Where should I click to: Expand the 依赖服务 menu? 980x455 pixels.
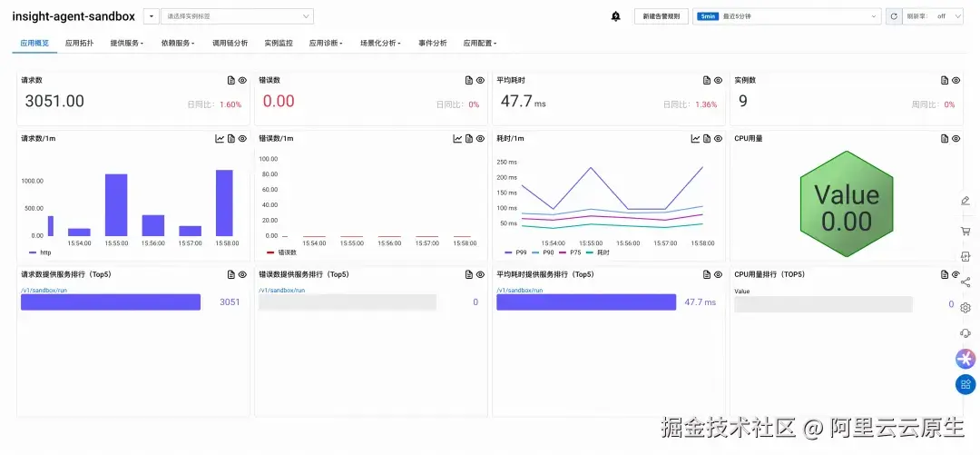coord(178,44)
